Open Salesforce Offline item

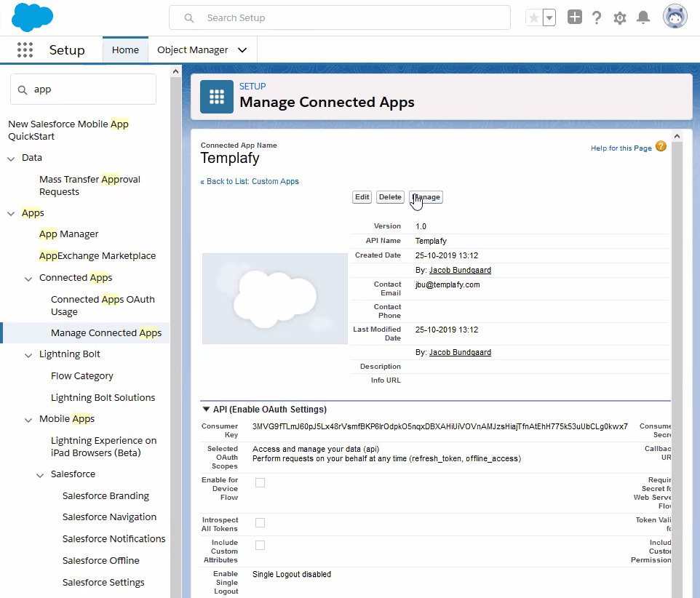pyautogui.click(x=101, y=560)
